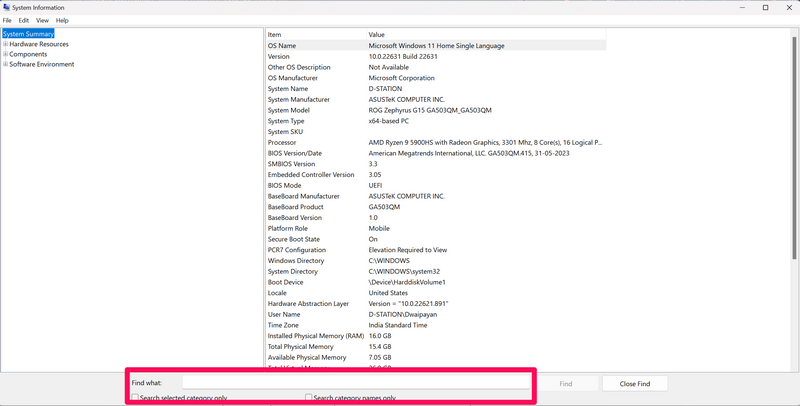This screenshot has width=800, height=406.
Task: Expand the Software Environment tree node
Action: pyautogui.click(x=5, y=64)
